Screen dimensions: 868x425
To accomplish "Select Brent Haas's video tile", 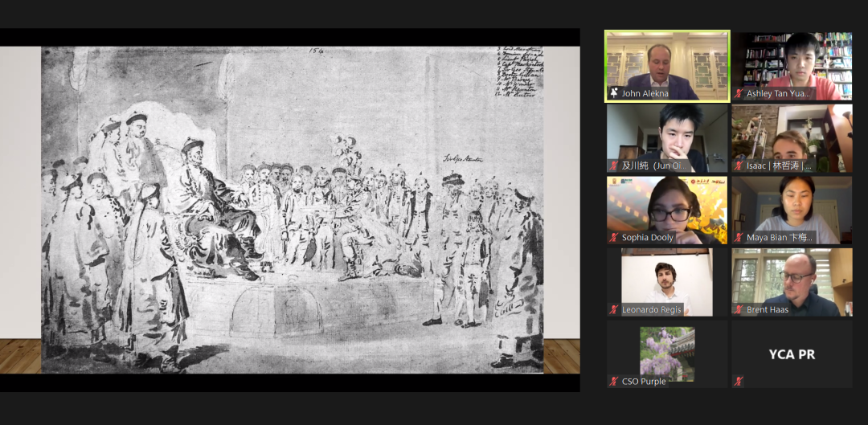I will click(792, 282).
